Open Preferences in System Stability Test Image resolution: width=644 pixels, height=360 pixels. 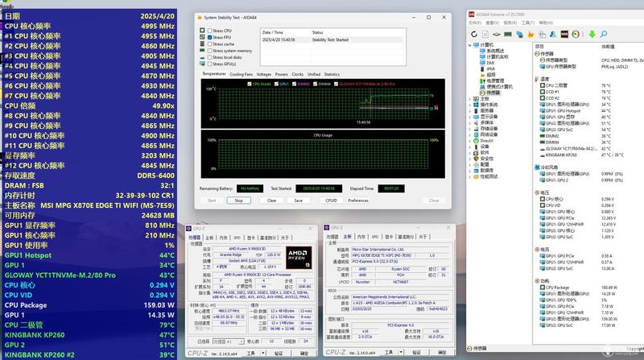pyautogui.click(x=358, y=201)
